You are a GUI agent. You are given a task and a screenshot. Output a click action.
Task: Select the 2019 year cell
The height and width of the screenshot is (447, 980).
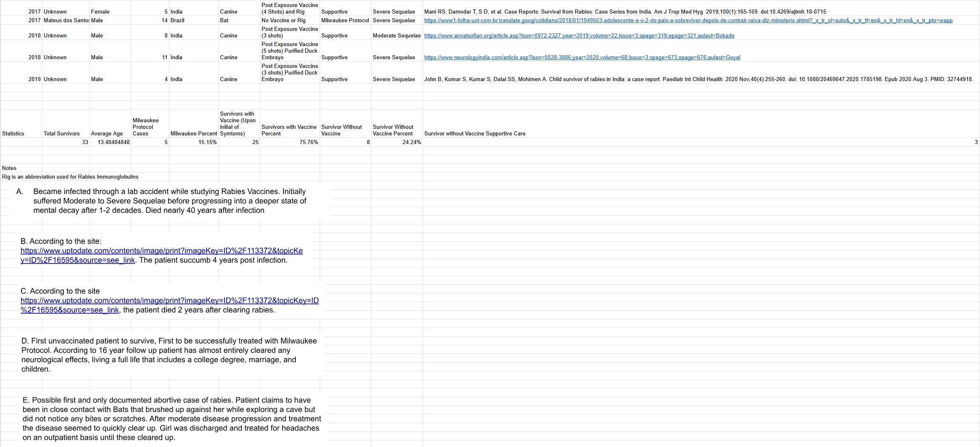21,72
